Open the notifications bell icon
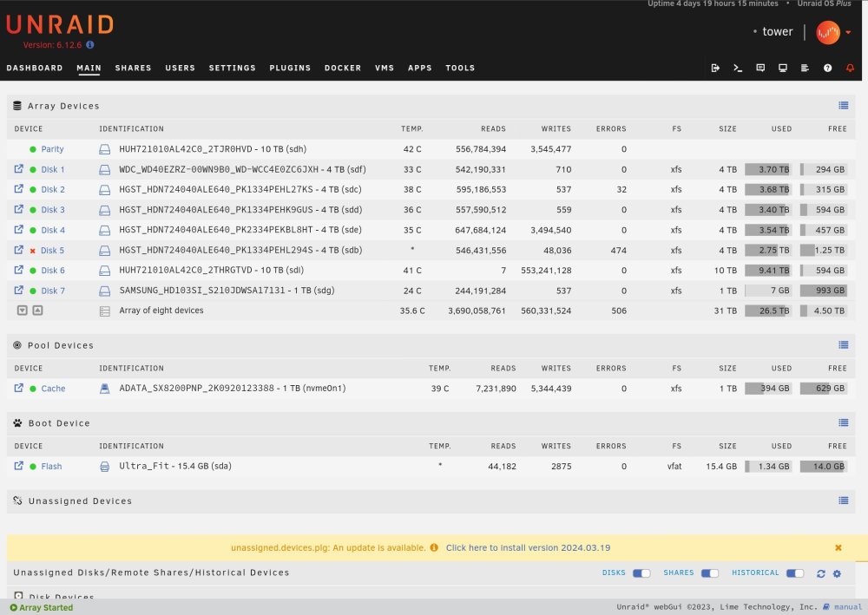Screen dimensions: 868x615 click(x=850, y=68)
